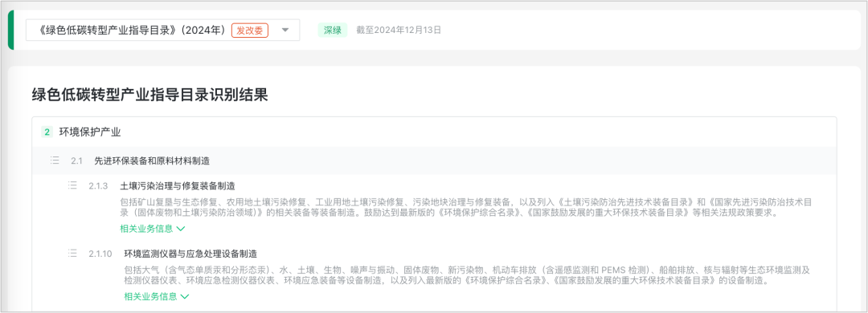Click the chevron next to 相关业务信息 for 环境监测仪器
The height and width of the screenshot is (313, 868).
tap(185, 296)
